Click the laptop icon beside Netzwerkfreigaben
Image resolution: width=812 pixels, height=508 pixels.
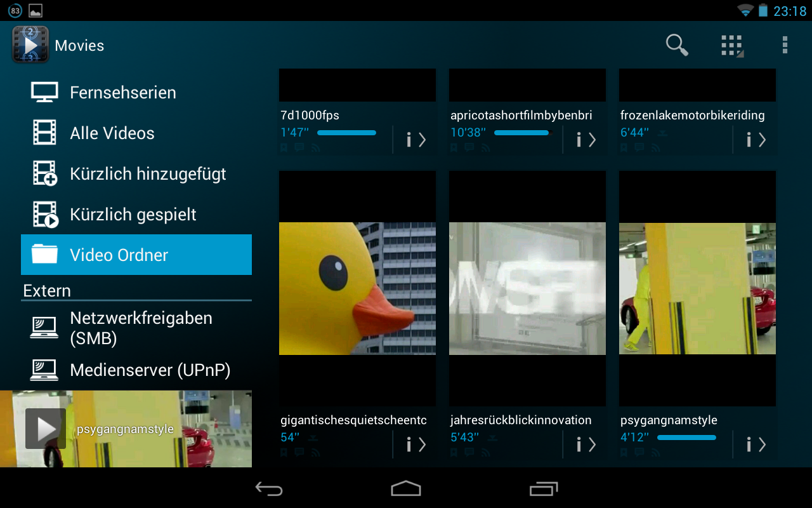(x=45, y=328)
